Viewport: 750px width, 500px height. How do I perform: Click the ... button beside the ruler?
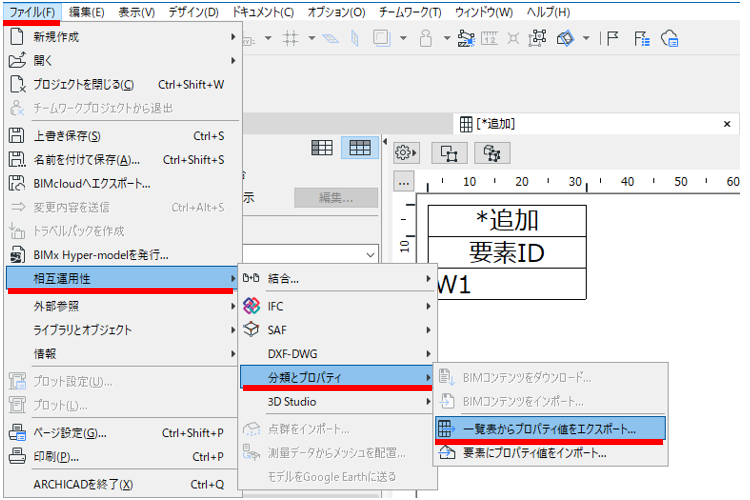pos(404,182)
